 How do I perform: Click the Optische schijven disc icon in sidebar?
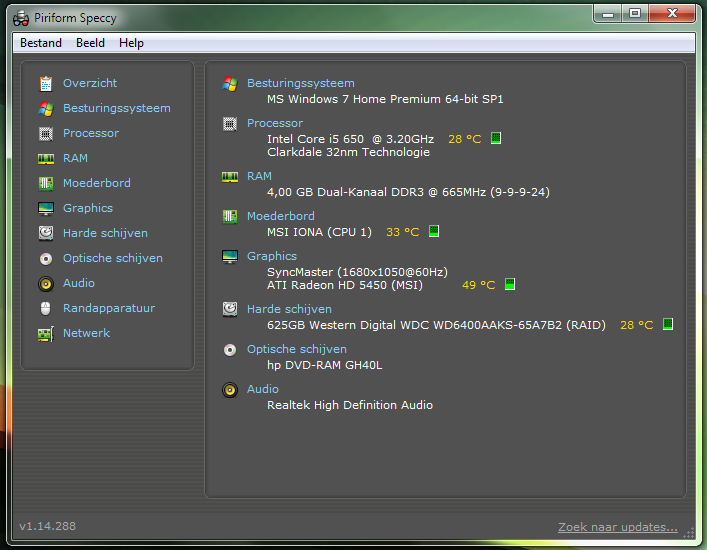(x=45, y=258)
